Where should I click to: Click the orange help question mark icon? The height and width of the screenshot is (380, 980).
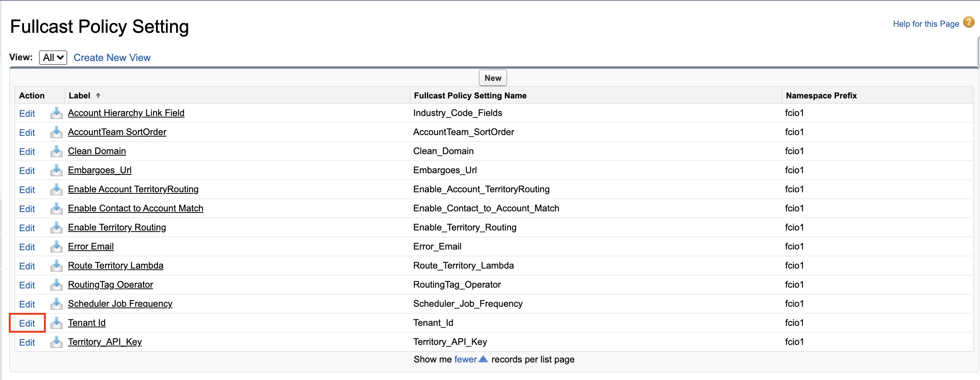[969, 23]
